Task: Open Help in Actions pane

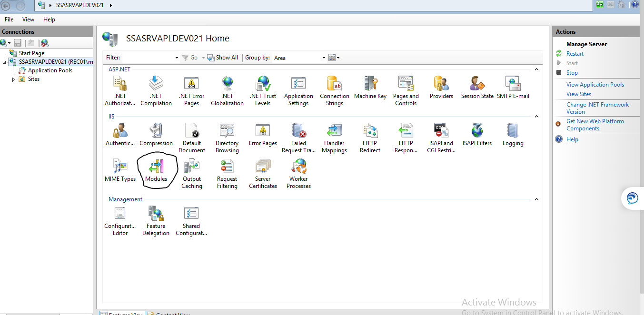Action: point(572,139)
